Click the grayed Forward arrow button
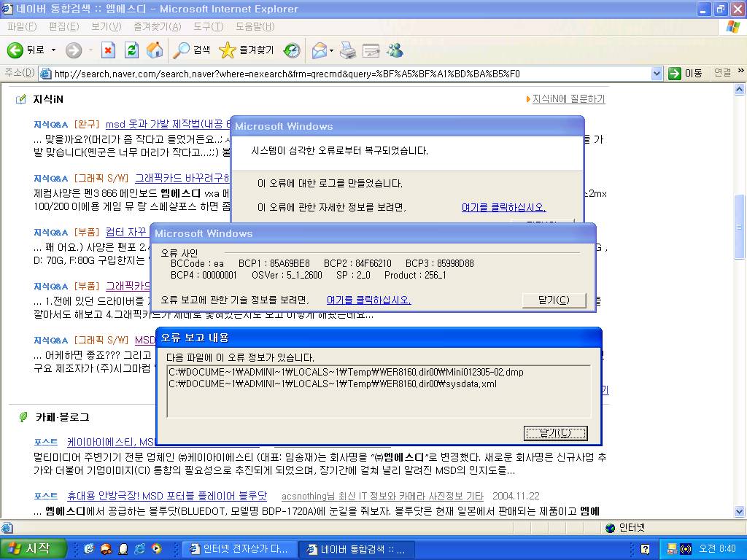The height and width of the screenshot is (560, 747). (74, 50)
